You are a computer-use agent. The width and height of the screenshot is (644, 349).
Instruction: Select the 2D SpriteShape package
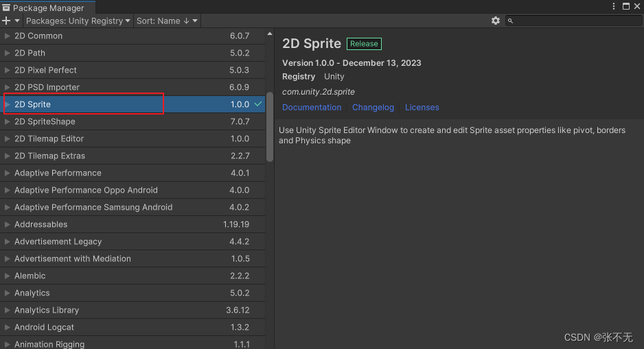pyautogui.click(x=133, y=122)
